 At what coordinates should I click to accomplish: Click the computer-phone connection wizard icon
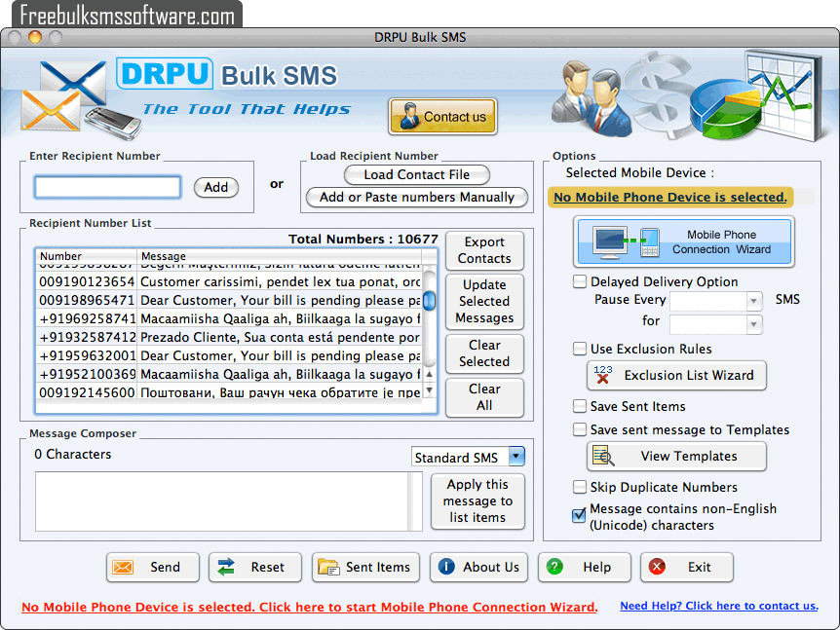click(x=626, y=241)
